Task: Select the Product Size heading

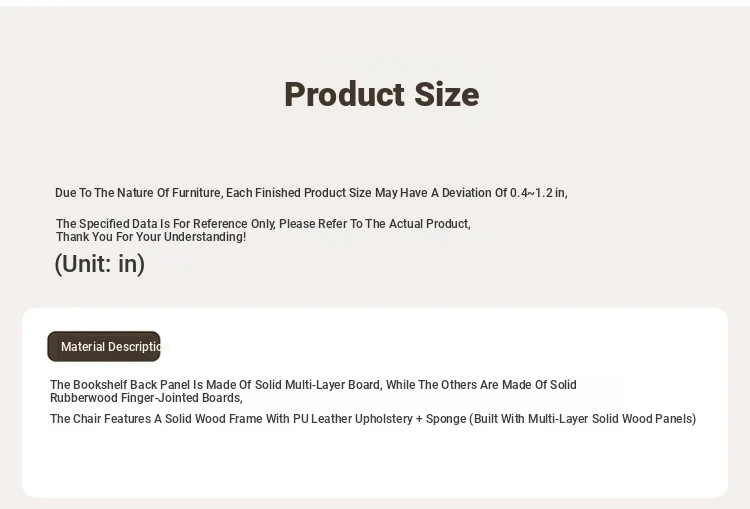Action: click(x=382, y=94)
